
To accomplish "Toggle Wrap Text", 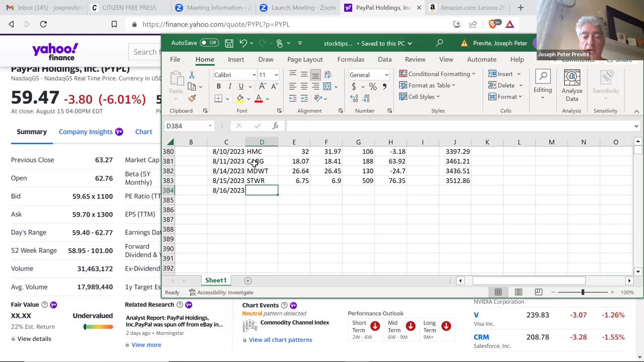I will 328,74.
